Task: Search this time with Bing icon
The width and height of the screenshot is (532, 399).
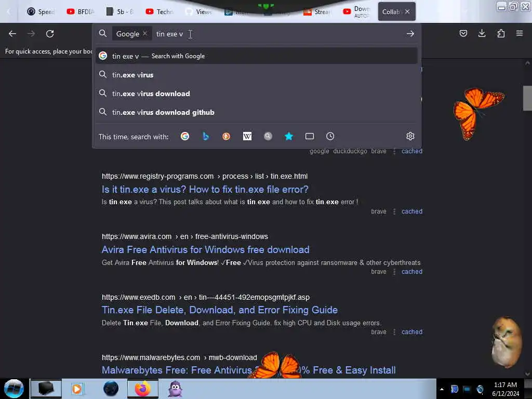Action: [206, 137]
